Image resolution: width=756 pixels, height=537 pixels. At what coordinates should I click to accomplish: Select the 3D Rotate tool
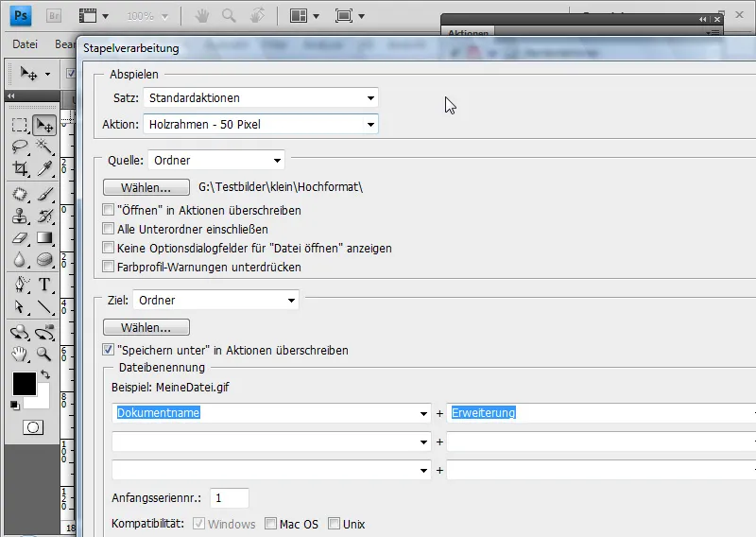20,333
